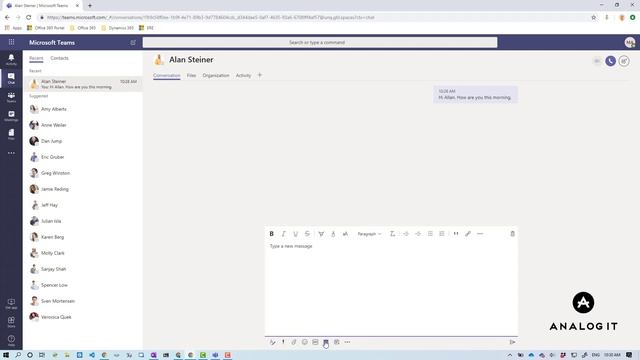Schedule a meeting from compose bar
640x360 pixels.
336,342
